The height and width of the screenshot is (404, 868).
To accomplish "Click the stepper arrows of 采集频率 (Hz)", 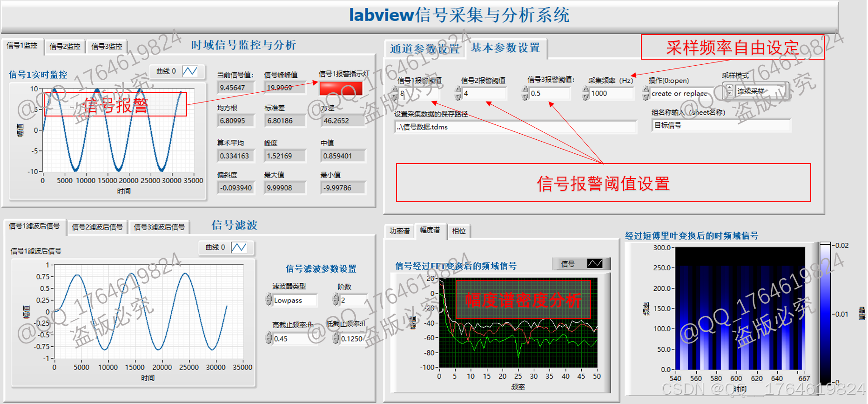I will (x=585, y=93).
